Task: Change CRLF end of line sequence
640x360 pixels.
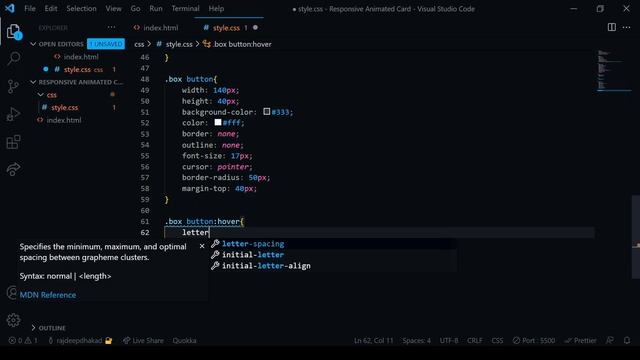Action: click(474, 340)
